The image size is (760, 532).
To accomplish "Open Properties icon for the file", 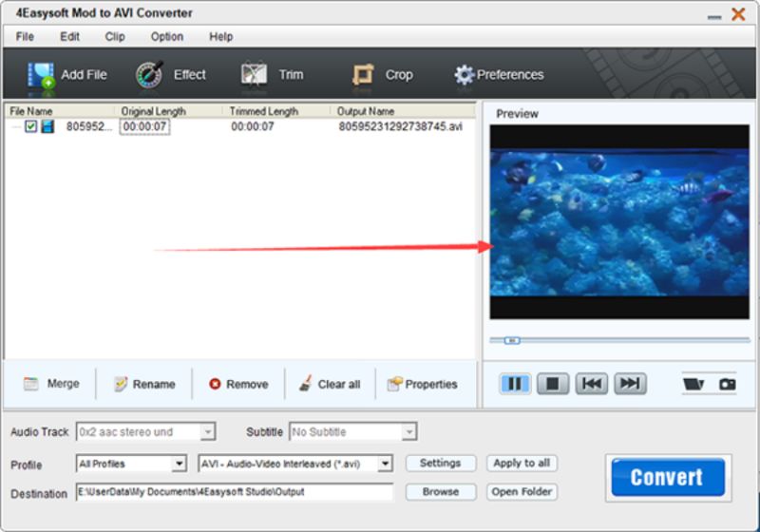I will (x=394, y=384).
